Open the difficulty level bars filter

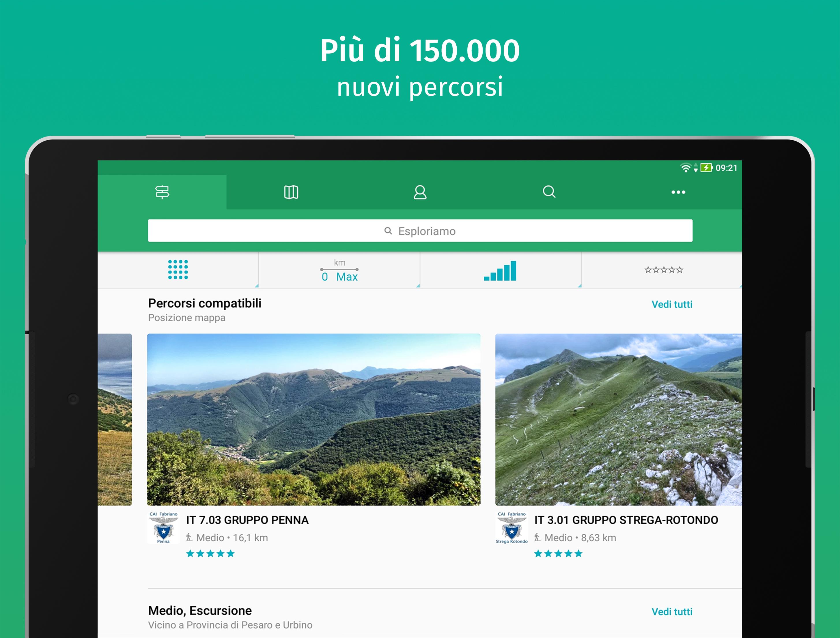[501, 270]
